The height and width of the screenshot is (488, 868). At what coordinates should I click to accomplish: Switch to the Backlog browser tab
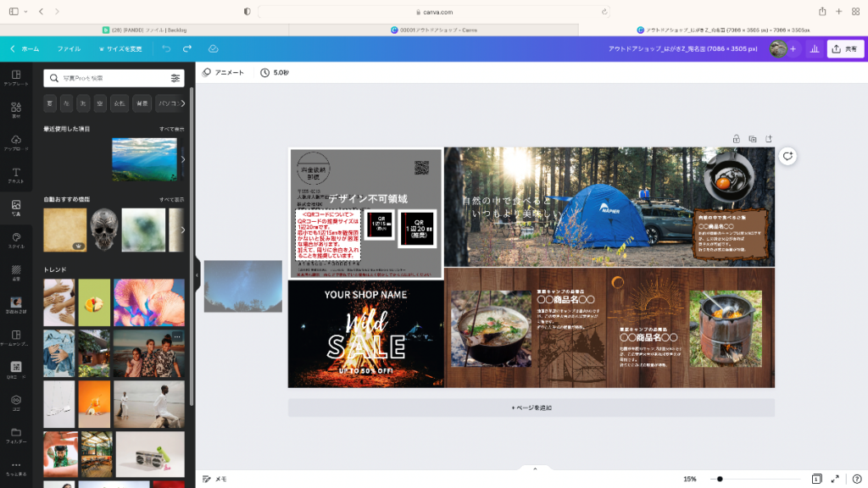coord(144,30)
